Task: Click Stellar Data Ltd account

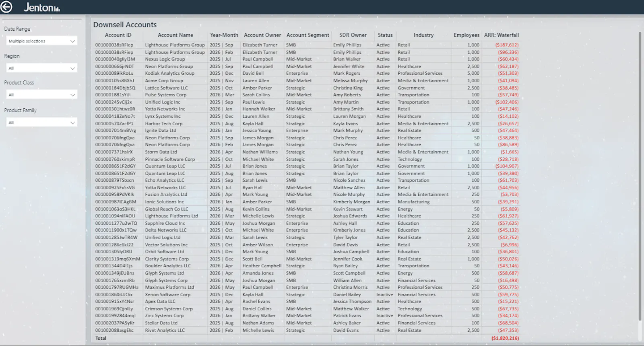Action: [161, 323]
